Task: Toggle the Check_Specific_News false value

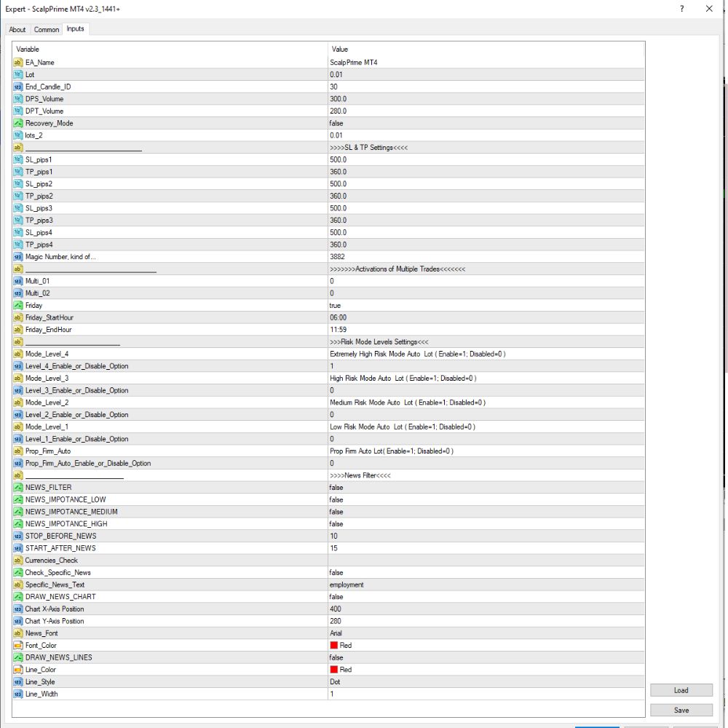Action: coord(486,572)
